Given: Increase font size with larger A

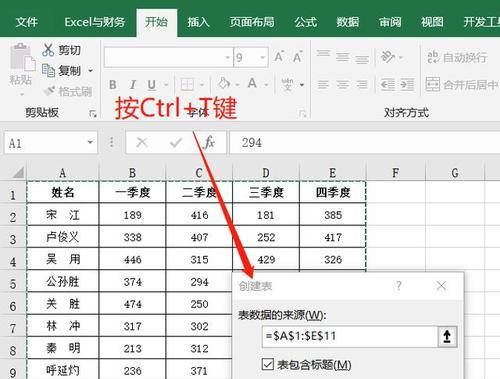Looking at the screenshot, I should (x=279, y=57).
